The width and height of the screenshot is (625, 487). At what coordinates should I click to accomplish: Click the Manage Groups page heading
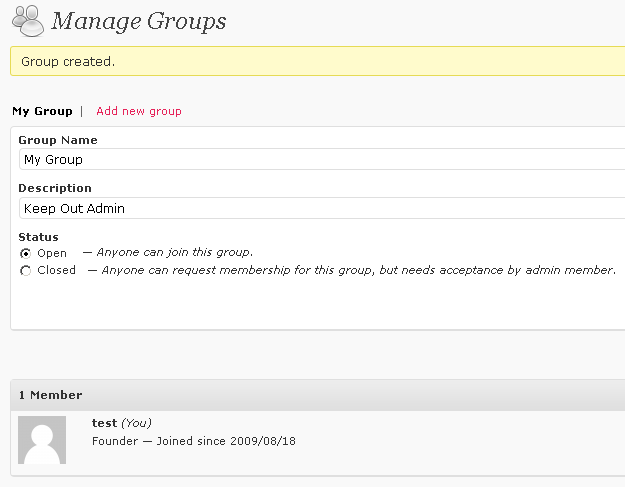(x=139, y=21)
